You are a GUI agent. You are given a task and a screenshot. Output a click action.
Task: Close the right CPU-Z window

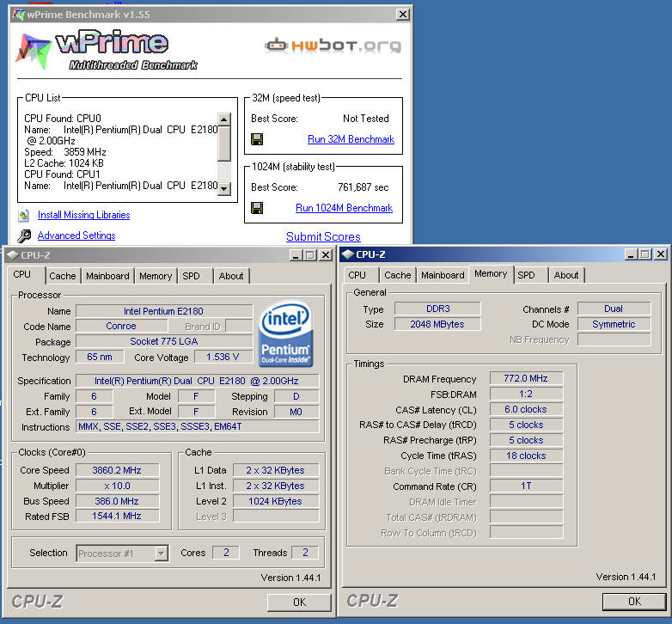(662, 254)
